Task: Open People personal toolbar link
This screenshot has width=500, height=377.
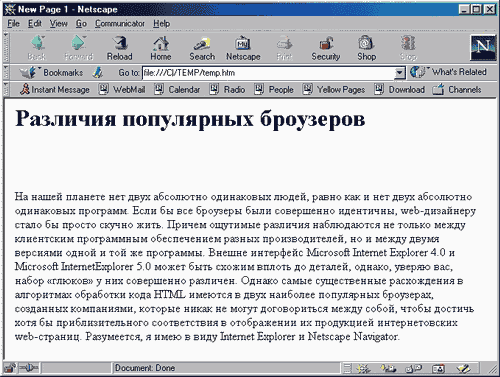Action: [x=274, y=89]
